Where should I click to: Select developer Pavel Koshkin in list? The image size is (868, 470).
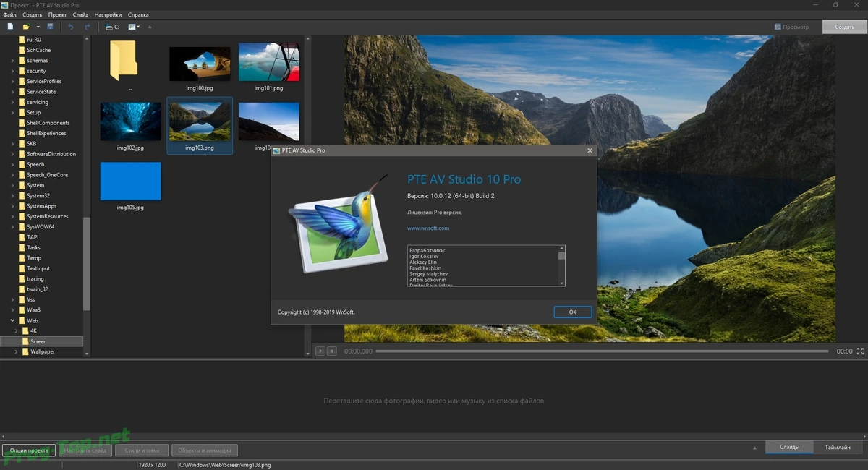427,268
